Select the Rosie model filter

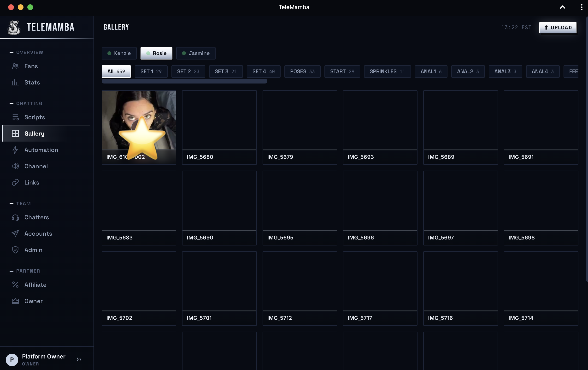point(157,53)
